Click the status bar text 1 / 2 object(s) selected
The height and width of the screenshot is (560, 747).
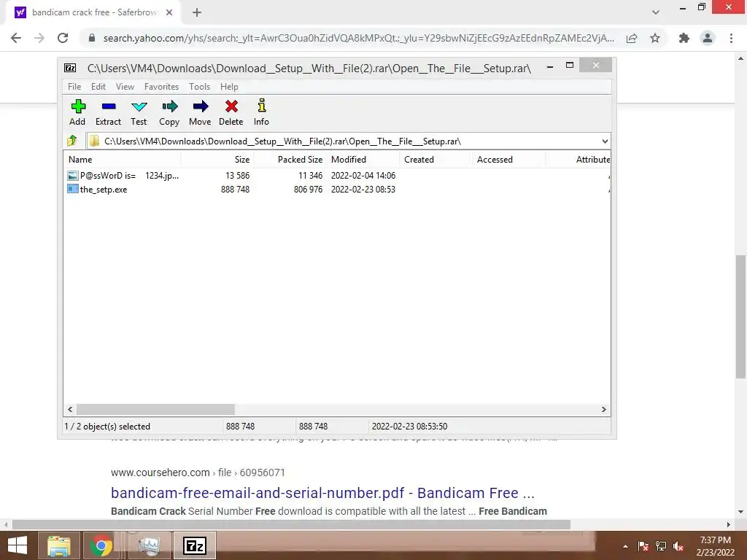pyautogui.click(x=107, y=427)
